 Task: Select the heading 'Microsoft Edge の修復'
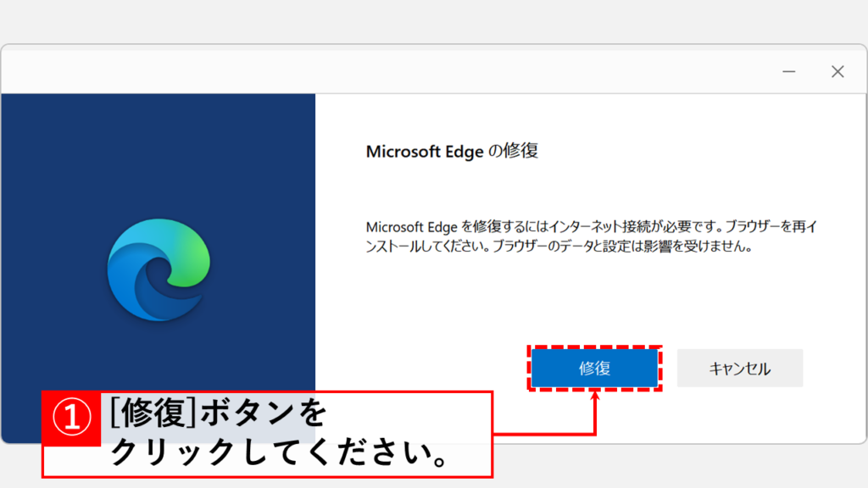[x=452, y=151]
